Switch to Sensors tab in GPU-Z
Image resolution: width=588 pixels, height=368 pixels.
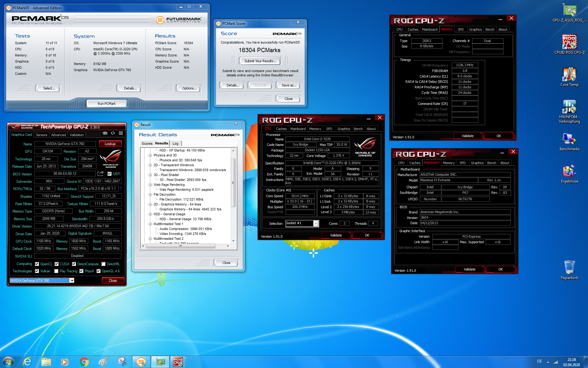[42, 135]
